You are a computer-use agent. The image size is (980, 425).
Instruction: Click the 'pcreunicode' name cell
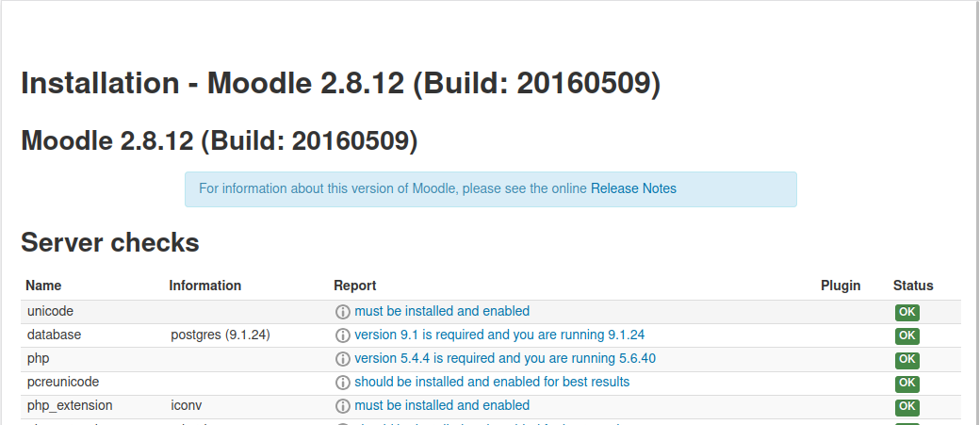pos(62,382)
